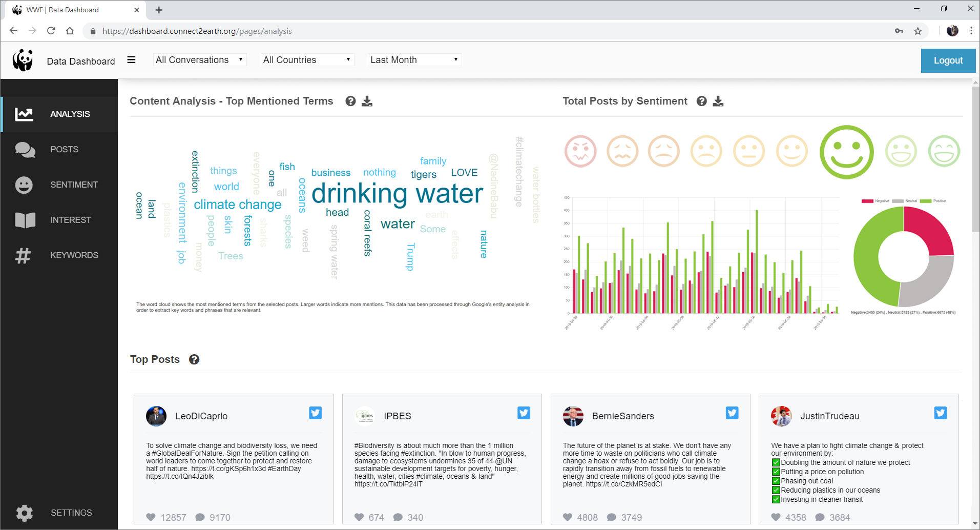Expand Last Month time range dropdown
The width and height of the screenshot is (980, 530).
415,60
